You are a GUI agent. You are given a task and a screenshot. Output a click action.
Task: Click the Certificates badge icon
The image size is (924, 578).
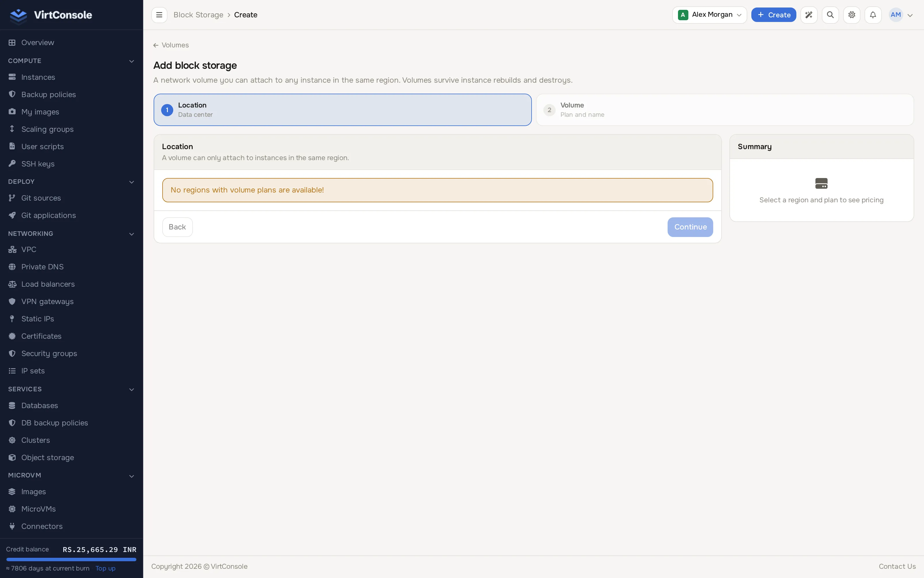[x=12, y=336]
